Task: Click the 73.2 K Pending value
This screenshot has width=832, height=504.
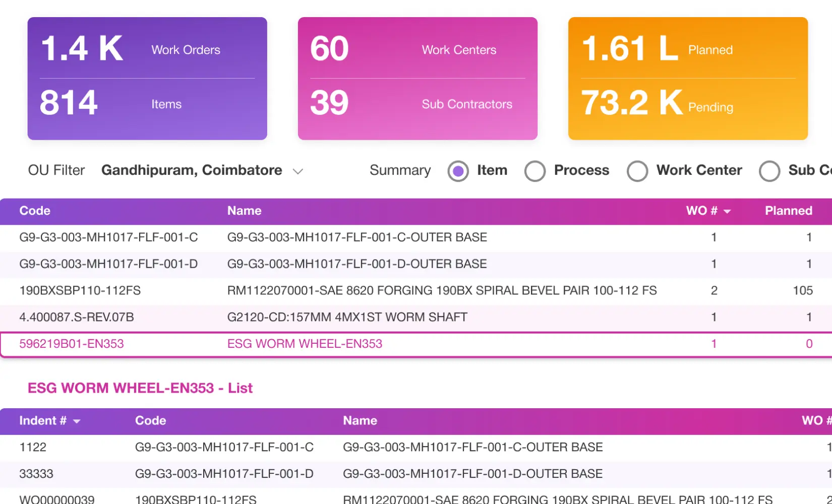Action: point(632,103)
